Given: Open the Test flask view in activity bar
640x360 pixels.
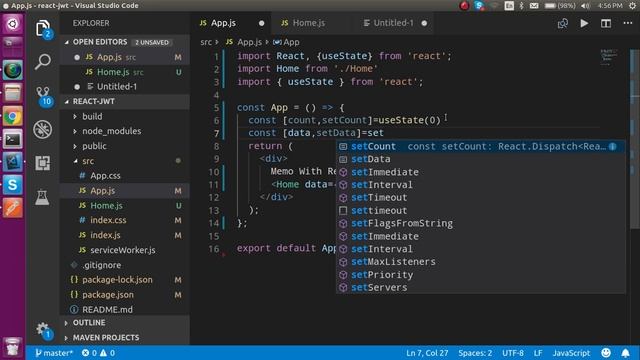Looking at the screenshot, I should (x=42, y=197).
